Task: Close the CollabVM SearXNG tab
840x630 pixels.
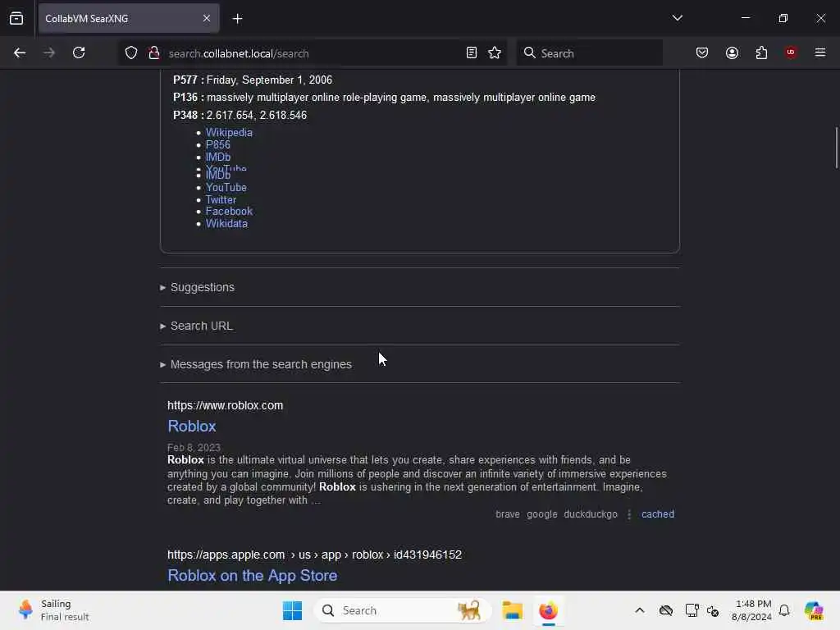Action: pyautogui.click(x=206, y=18)
